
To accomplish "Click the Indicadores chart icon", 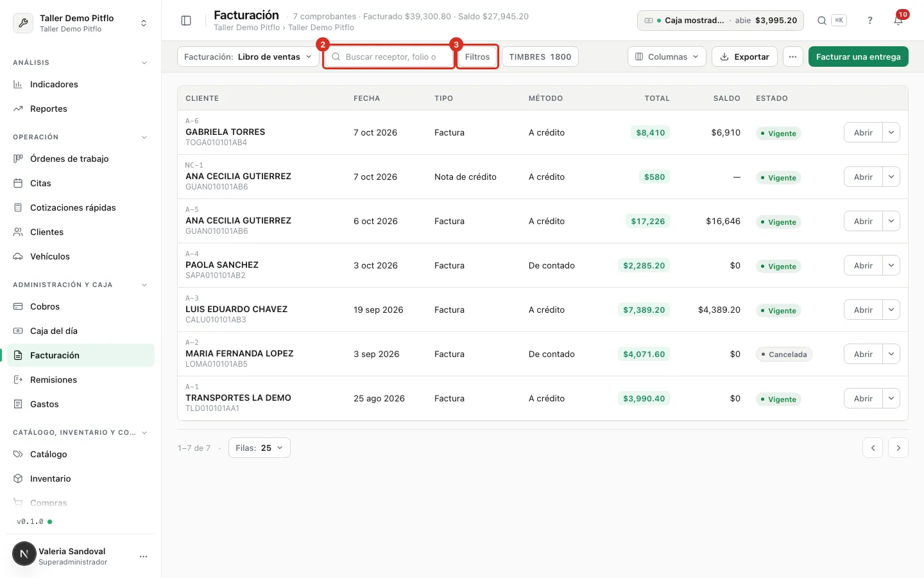I will [x=18, y=84].
